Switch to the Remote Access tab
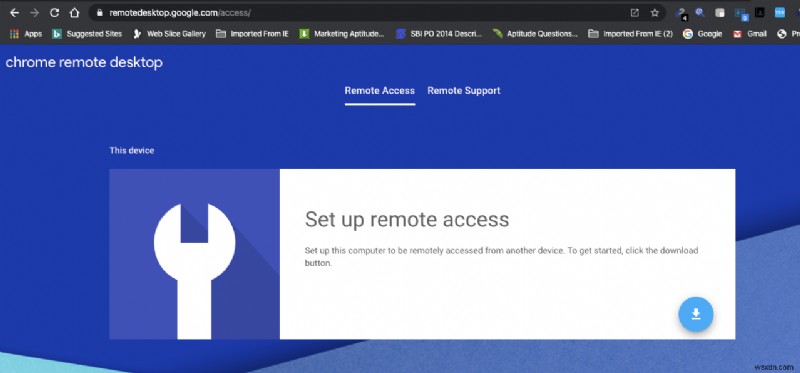 pos(380,91)
